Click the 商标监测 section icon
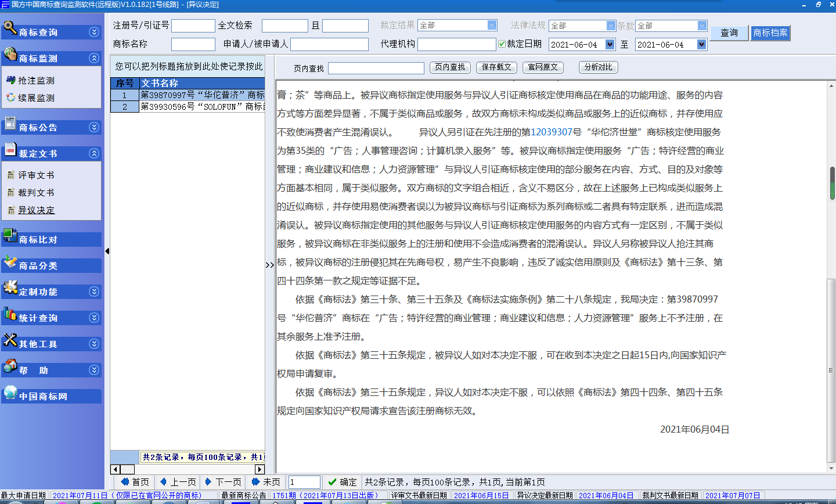The image size is (836, 504). tap(10, 54)
